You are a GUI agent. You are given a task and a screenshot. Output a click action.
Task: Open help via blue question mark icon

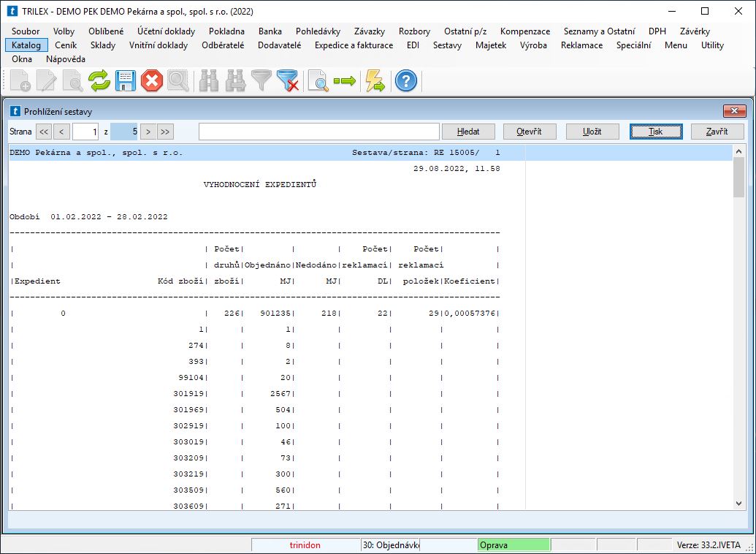point(406,80)
